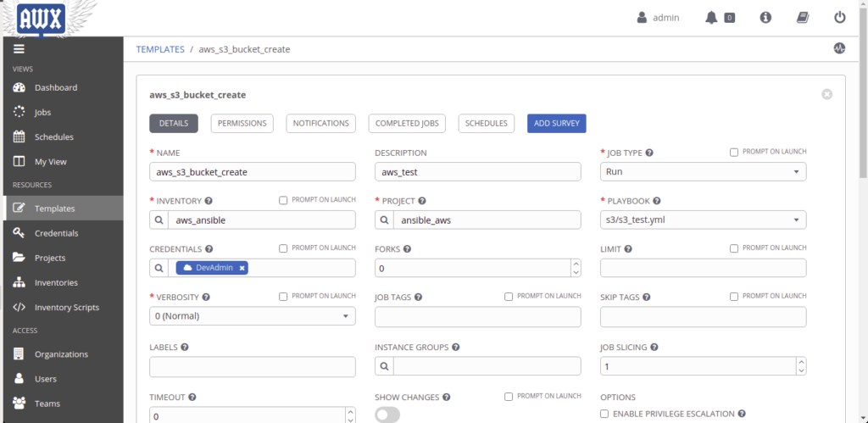Switch to the Details tab
This screenshot has height=423, width=868.
point(173,124)
